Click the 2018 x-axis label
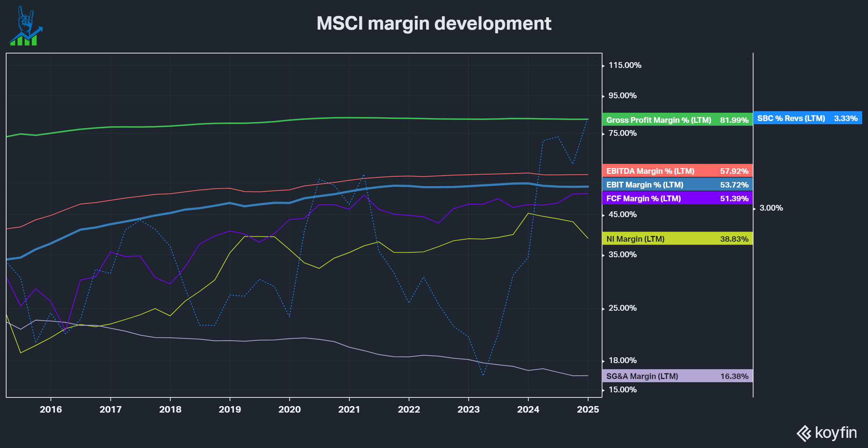This screenshot has height=448, width=868. tap(170, 409)
